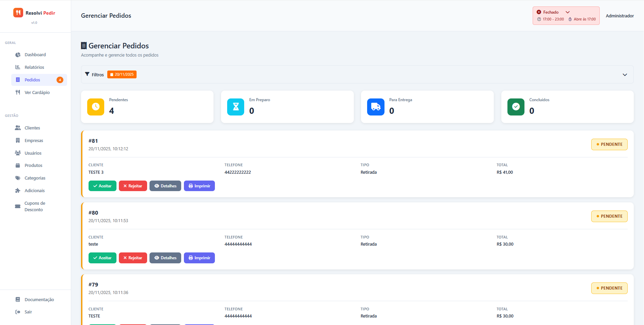Open the Dashboard from the sidebar
Image resolution: width=644 pixels, height=325 pixels.
(x=18, y=55)
